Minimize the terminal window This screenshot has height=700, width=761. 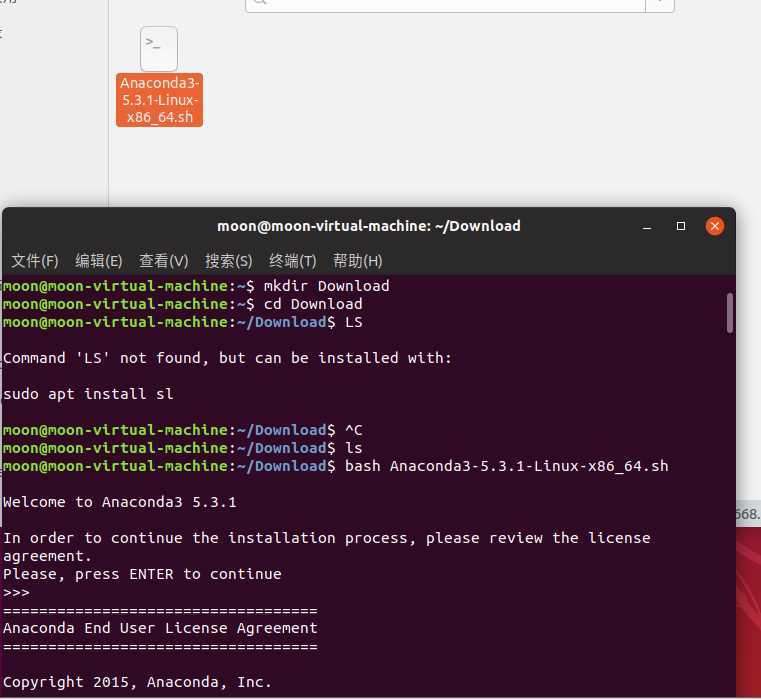click(647, 227)
